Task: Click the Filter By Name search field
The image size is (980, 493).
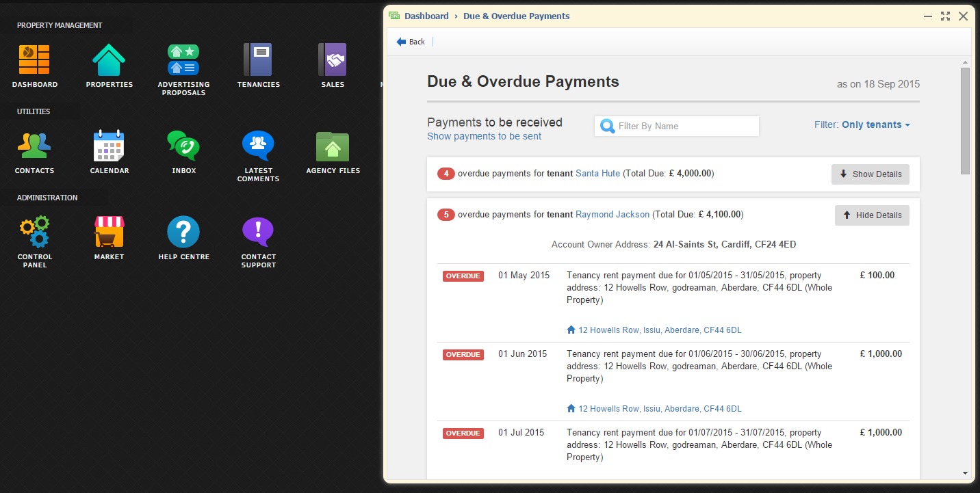Action: 684,126
